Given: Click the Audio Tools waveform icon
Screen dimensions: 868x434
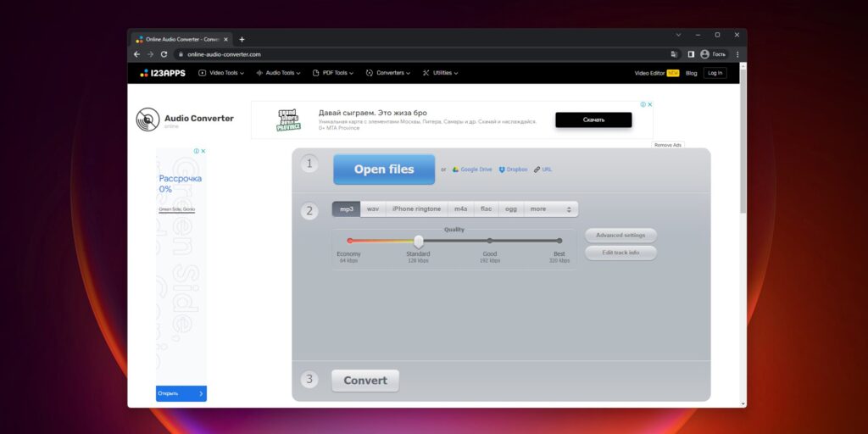Looking at the screenshot, I should pos(259,73).
